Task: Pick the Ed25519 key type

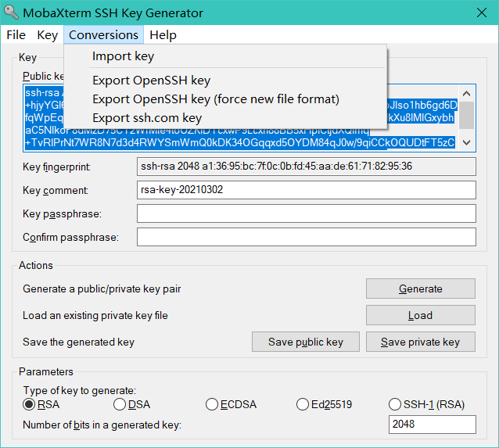Action: (303, 404)
